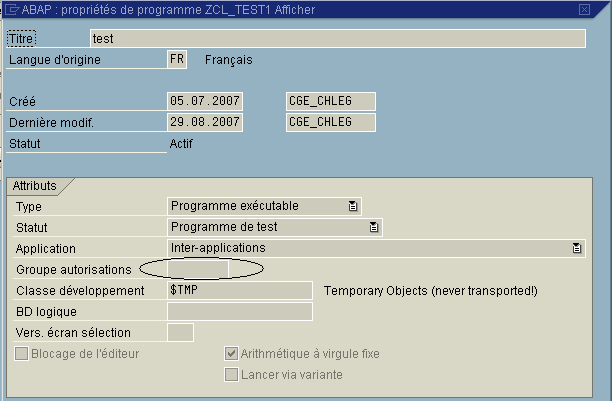Click the 'Dernière modif.' label

52,123
